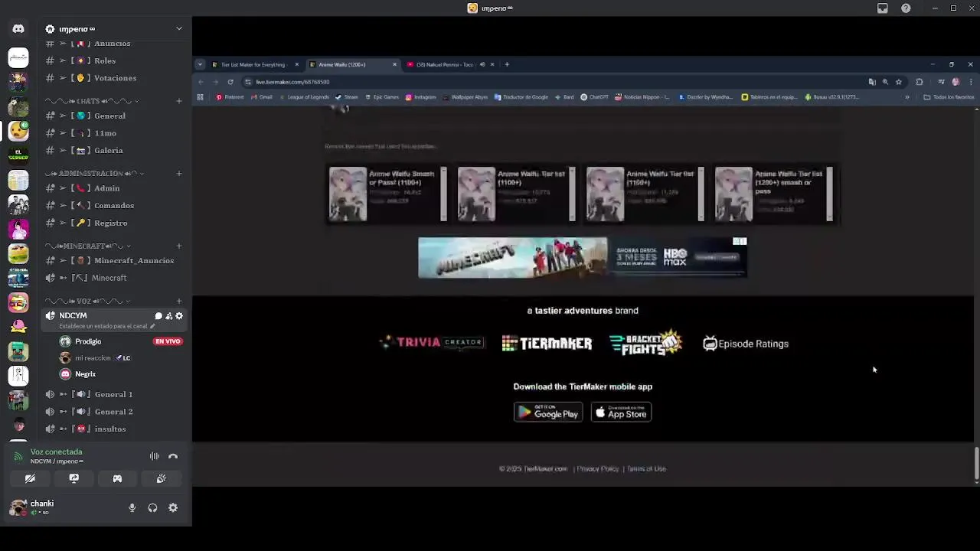Image resolution: width=980 pixels, height=551 pixels.
Task: Reload the page in shared browser
Action: pos(230,82)
